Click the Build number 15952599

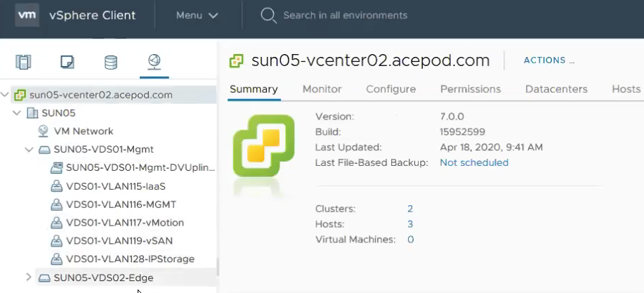(x=463, y=132)
